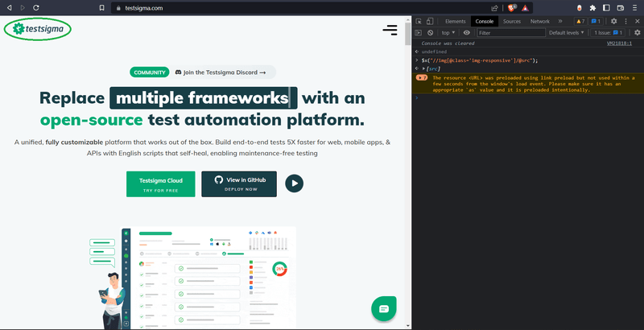Expand the [src] result array

[x=424, y=68]
